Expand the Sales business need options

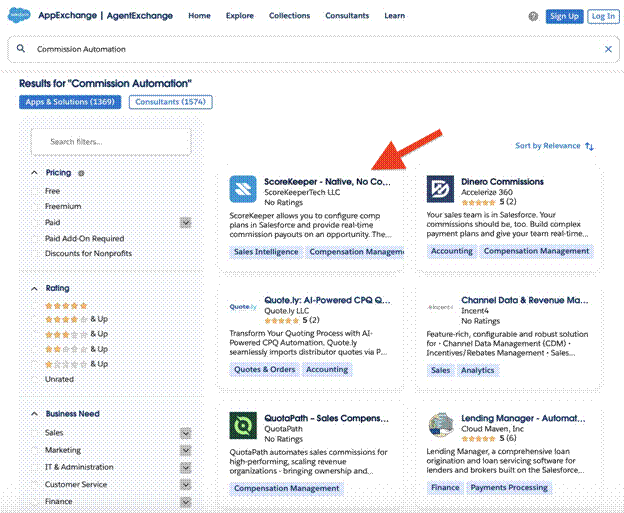185,433
